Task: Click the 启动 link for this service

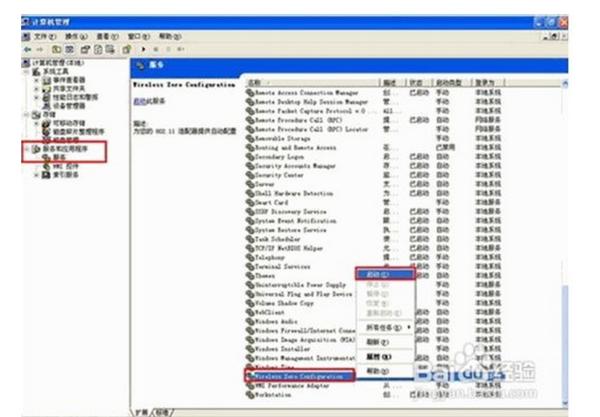Action: [x=138, y=101]
